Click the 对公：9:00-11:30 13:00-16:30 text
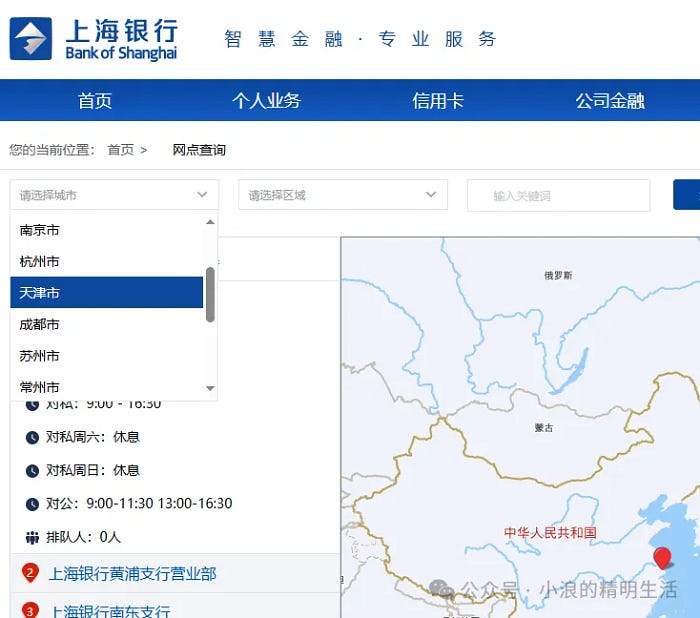 coord(139,503)
